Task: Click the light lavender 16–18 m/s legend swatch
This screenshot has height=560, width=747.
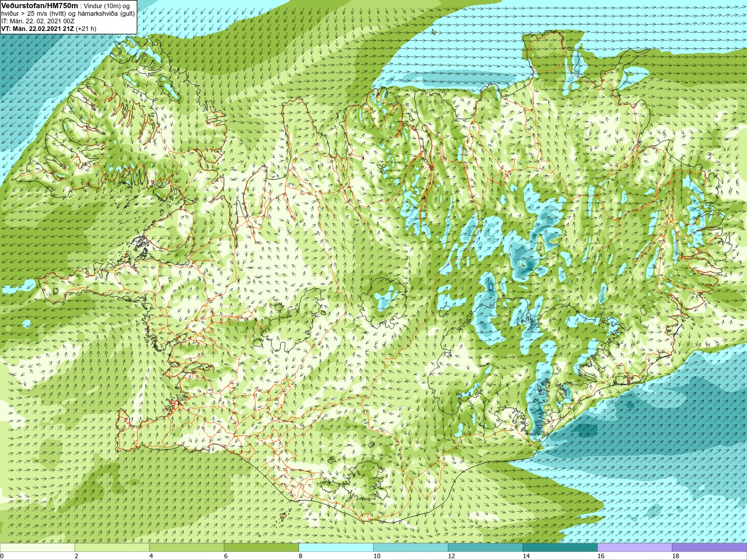Action: [x=635, y=548]
